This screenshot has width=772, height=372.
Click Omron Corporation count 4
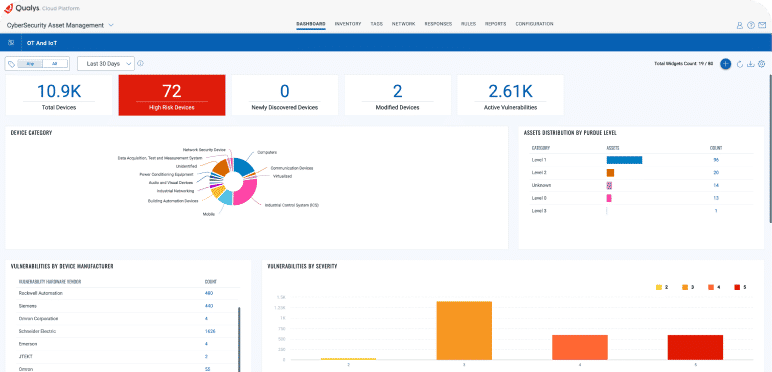pos(206,319)
